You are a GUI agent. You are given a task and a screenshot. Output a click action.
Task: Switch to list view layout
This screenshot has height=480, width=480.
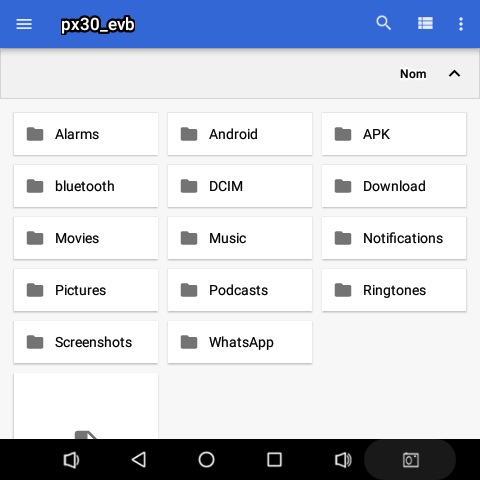[x=425, y=23]
